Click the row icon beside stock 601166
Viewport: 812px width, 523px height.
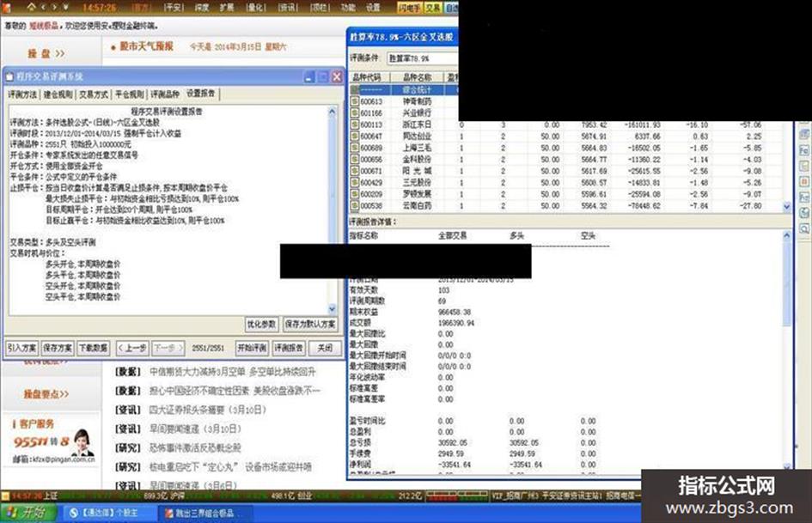(x=355, y=113)
